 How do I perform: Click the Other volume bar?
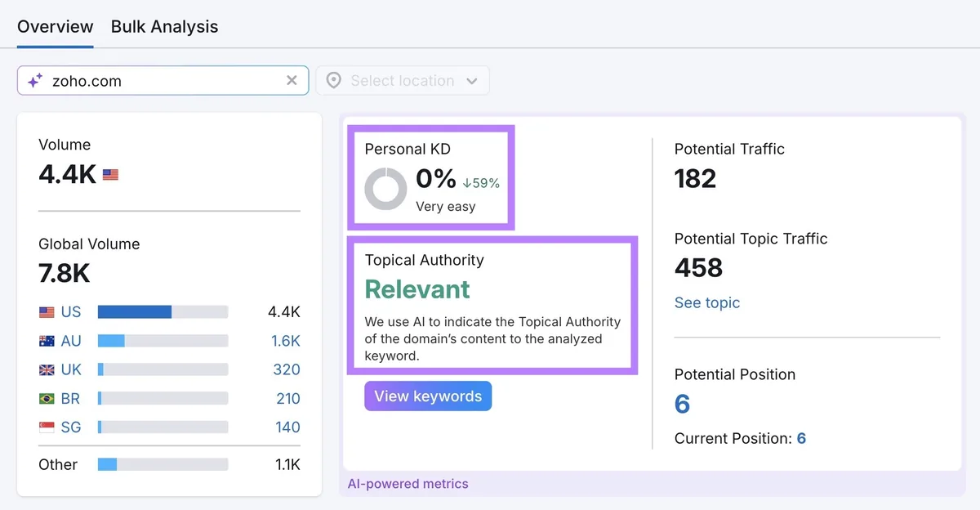(163, 464)
